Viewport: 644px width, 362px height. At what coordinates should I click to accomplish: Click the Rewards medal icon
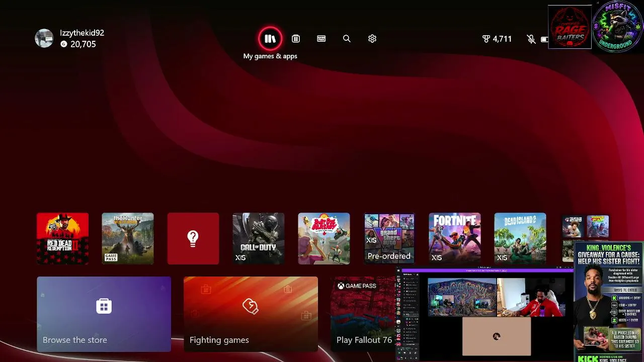tap(486, 39)
